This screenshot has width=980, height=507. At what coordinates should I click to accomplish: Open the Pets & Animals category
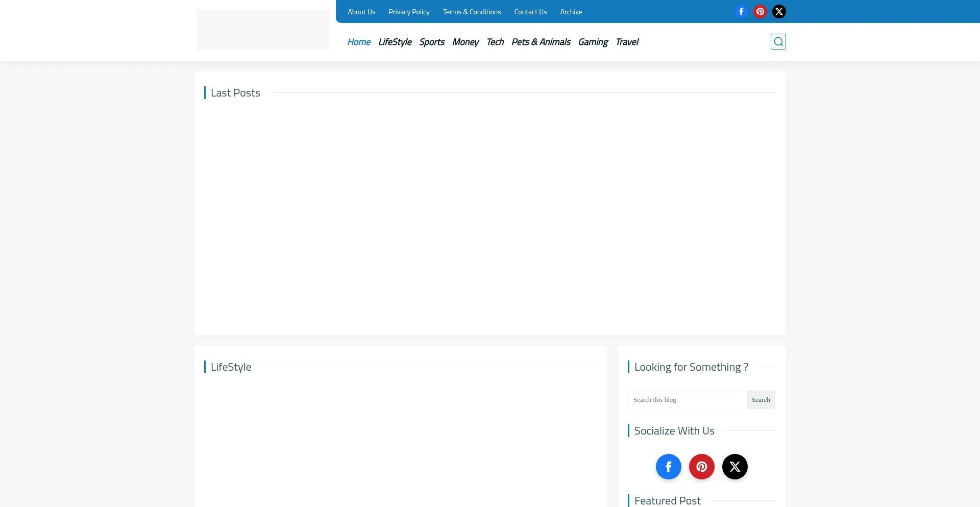(x=541, y=42)
